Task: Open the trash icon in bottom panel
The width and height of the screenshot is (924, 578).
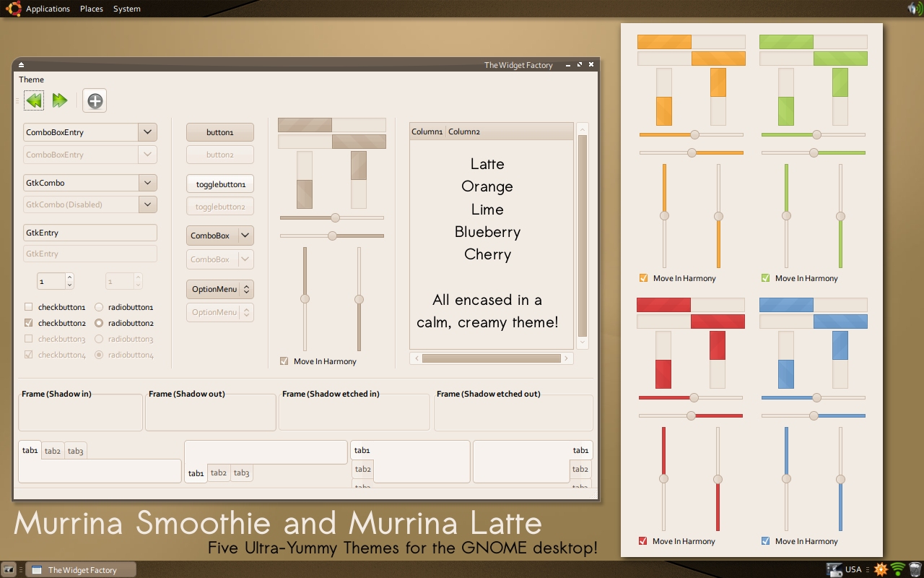Action: tap(915, 569)
